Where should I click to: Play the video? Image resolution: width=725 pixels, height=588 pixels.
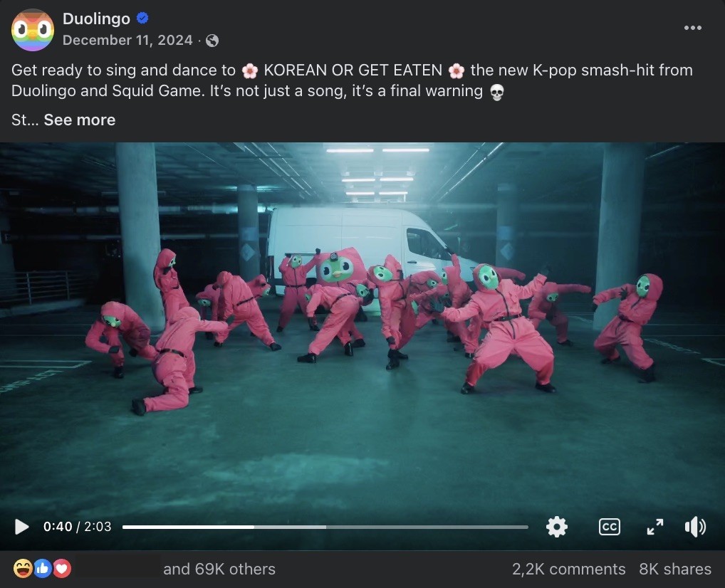tap(21, 527)
